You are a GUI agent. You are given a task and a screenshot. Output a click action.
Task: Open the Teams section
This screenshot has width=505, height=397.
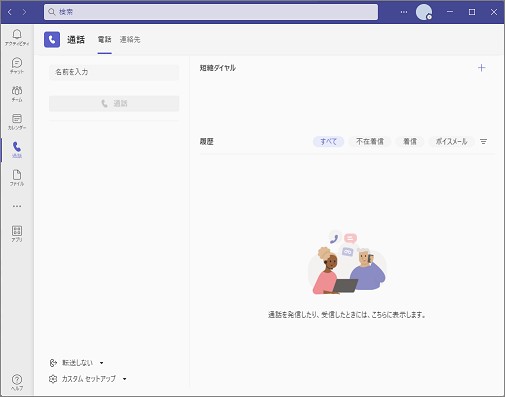coord(17,93)
